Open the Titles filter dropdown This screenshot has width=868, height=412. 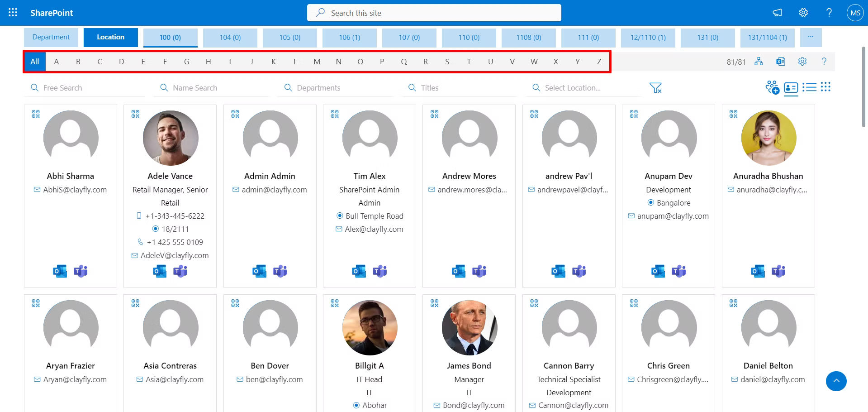[x=459, y=88]
